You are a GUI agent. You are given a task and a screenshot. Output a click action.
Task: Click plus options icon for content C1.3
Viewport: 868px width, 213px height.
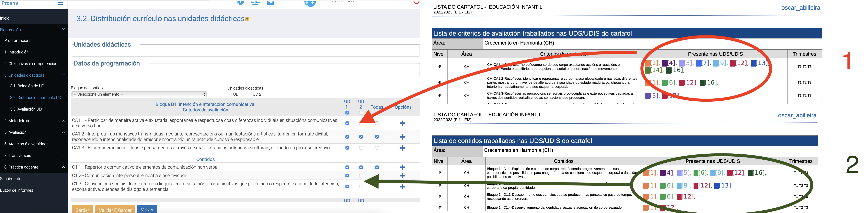(x=402, y=187)
